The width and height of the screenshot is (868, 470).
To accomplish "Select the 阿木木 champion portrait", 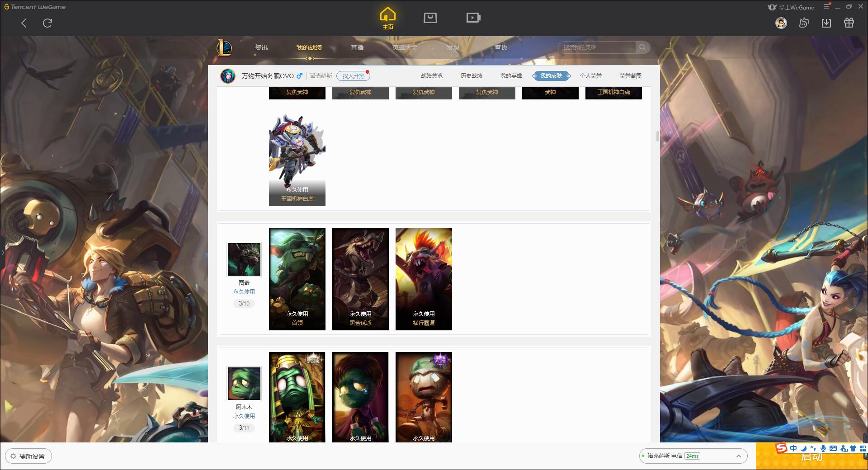I will tap(244, 384).
